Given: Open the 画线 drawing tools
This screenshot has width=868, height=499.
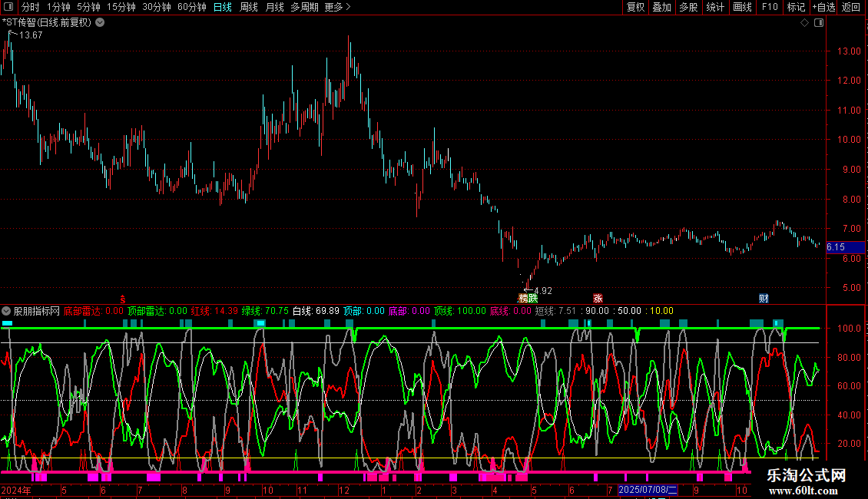Looking at the screenshot, I should 742,7.
